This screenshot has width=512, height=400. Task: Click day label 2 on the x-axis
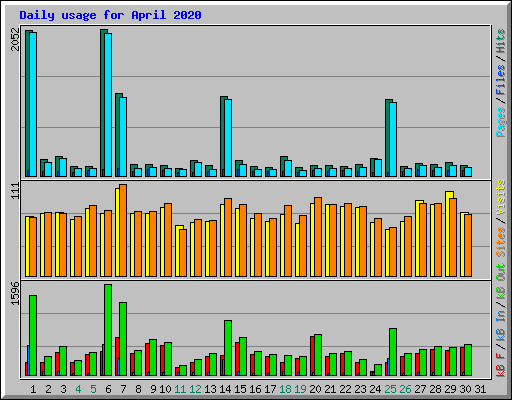point(48,389)
